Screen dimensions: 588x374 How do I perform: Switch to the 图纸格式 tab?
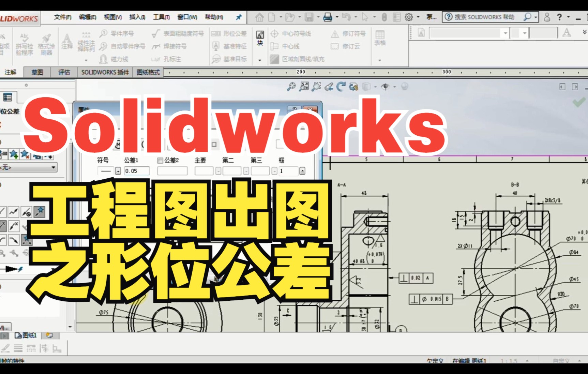(148, 72)
